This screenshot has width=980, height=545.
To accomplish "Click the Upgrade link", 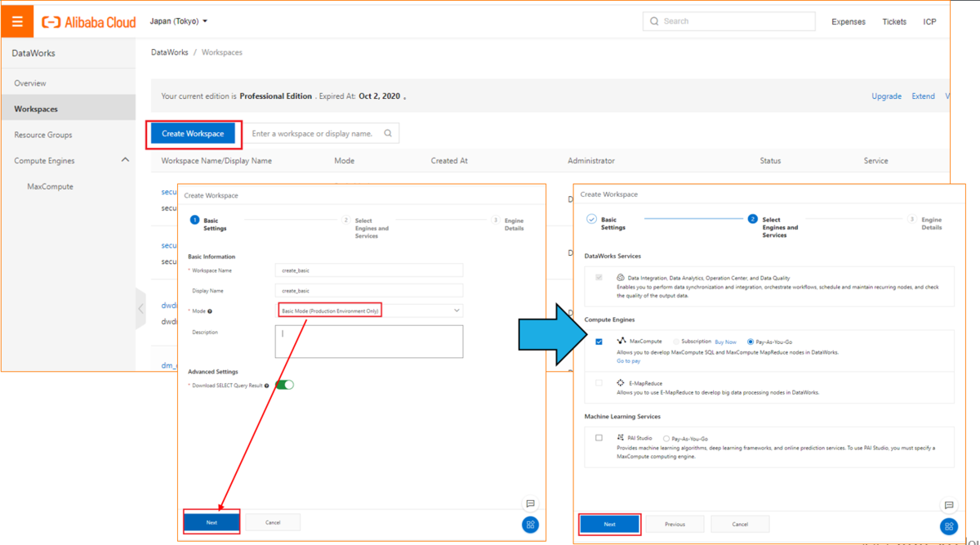I will point(886,96).
